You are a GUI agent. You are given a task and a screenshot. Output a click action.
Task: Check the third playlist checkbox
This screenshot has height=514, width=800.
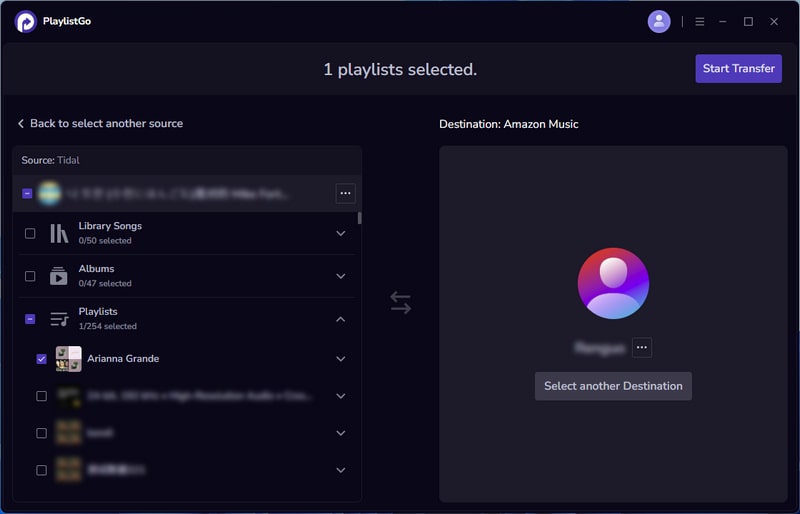(41, 433)
